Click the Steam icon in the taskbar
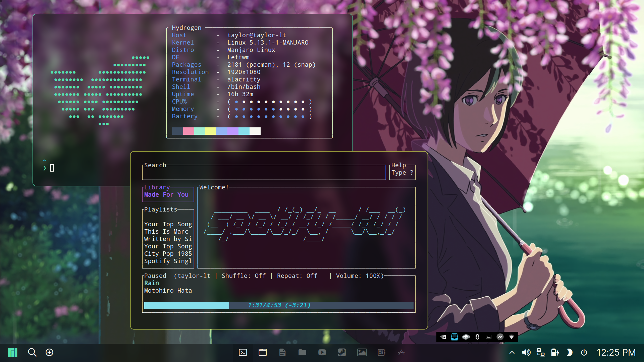Image resolution: width=644 pixels, height=362 pixels. pos(342,352)
